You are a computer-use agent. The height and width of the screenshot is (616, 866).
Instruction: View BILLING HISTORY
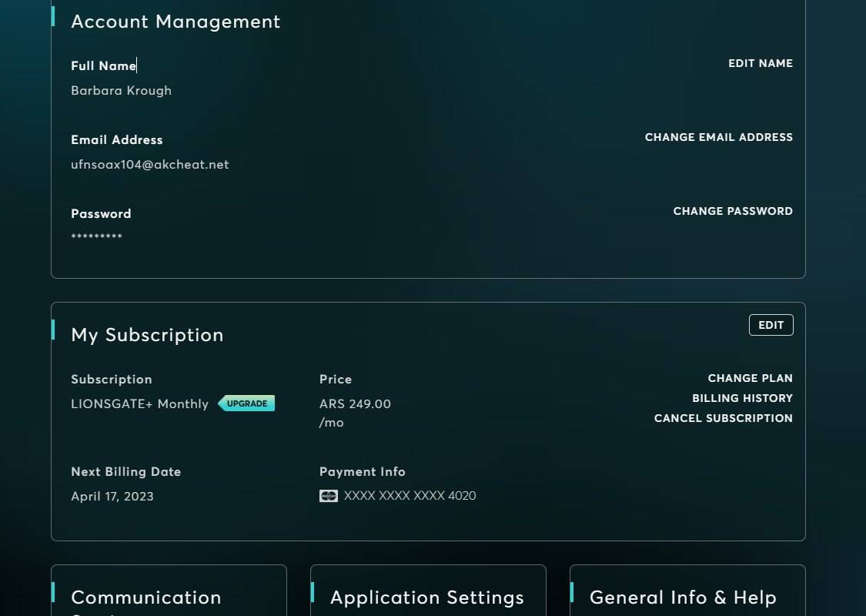(x=742, y=399)
